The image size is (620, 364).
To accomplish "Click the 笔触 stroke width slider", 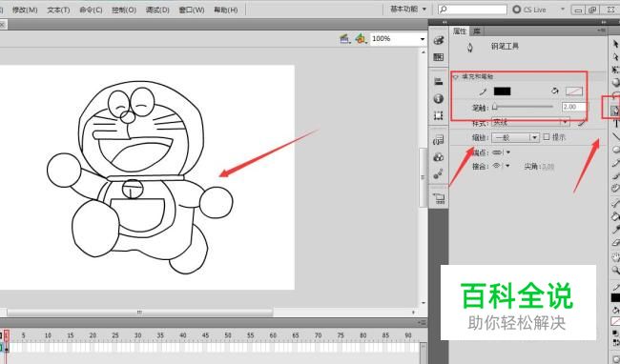I will pyautogui.click(x=524, y=107).
